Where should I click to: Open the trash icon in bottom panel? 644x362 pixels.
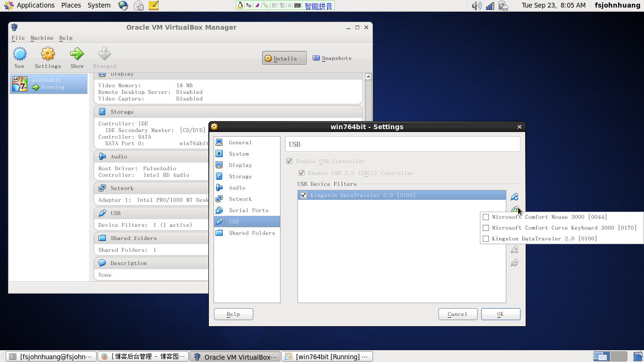(x=637, y=357)
